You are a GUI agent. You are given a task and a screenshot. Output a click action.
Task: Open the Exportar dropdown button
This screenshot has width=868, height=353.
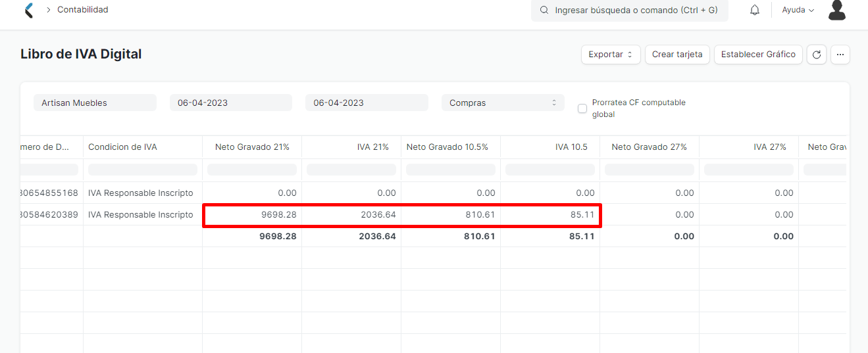coord(611,55)
